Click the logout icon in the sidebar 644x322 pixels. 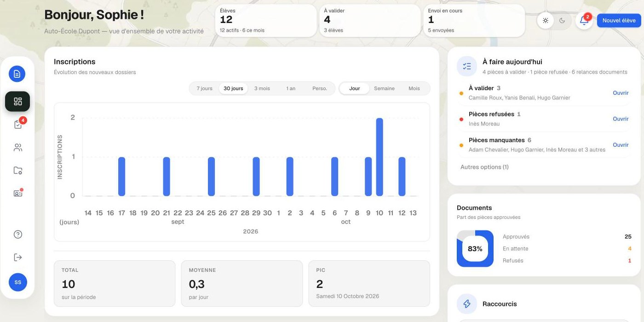click(x=18, y=258)
